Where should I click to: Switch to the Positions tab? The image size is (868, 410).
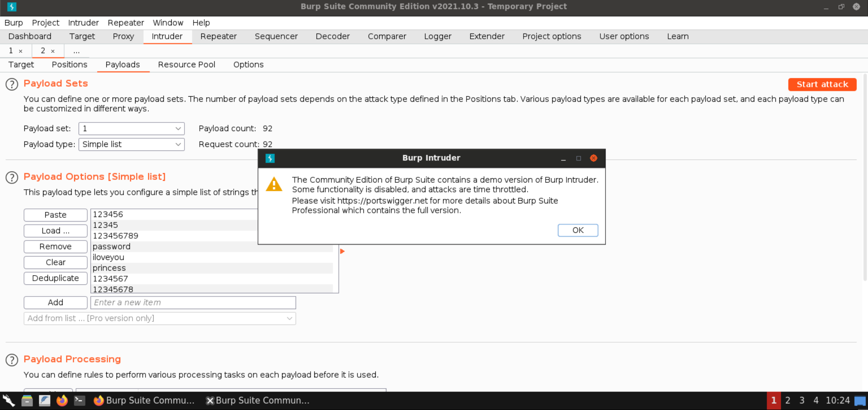69,65
